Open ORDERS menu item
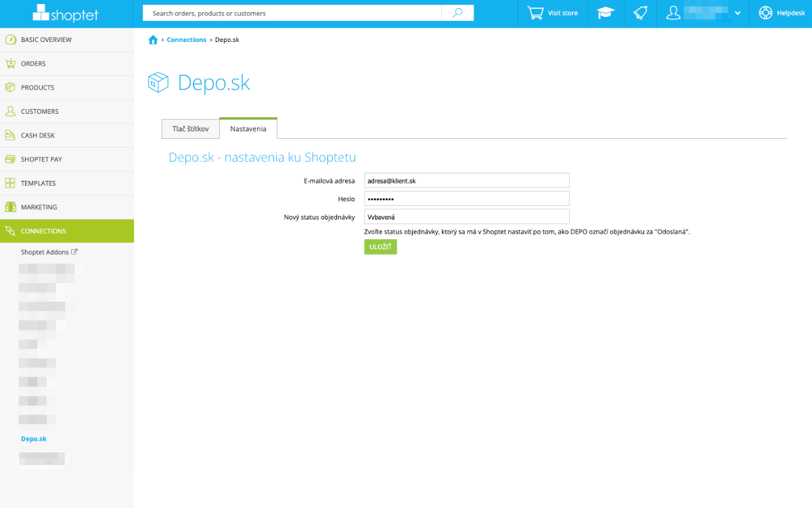Image resolution: width=812 pixels, height=508 pixels. pos(67,64)
